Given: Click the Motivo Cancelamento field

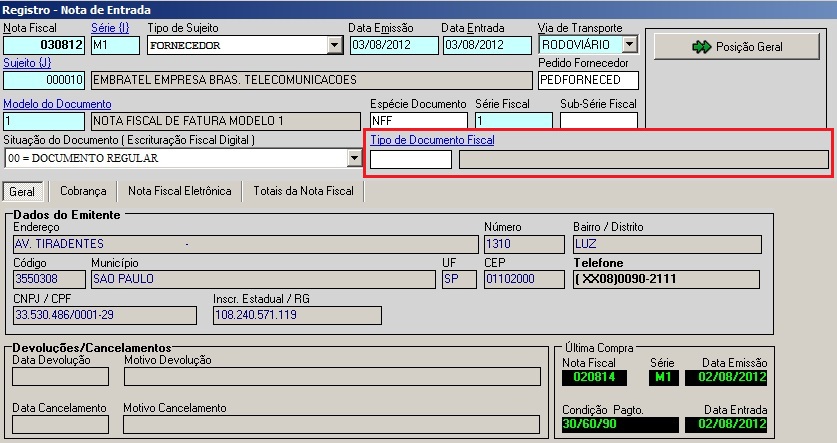Looking at the screenshot, I should [x=331, y=425].
